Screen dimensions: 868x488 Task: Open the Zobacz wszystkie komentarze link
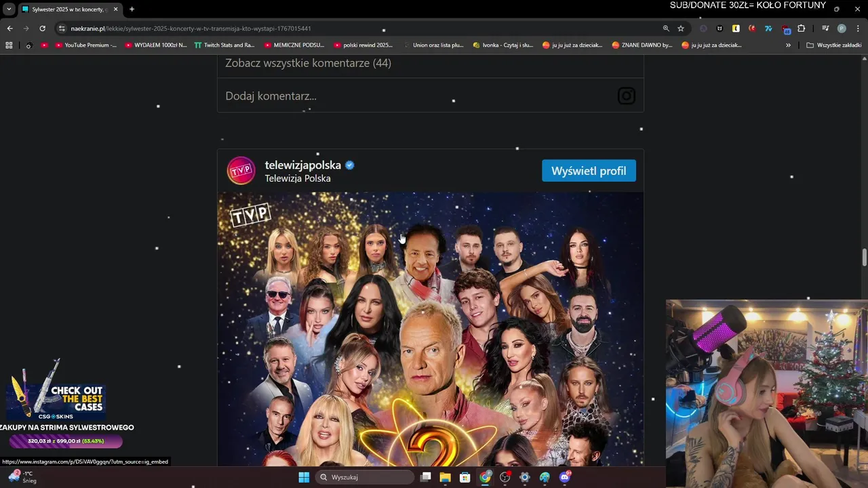[308, 63]
